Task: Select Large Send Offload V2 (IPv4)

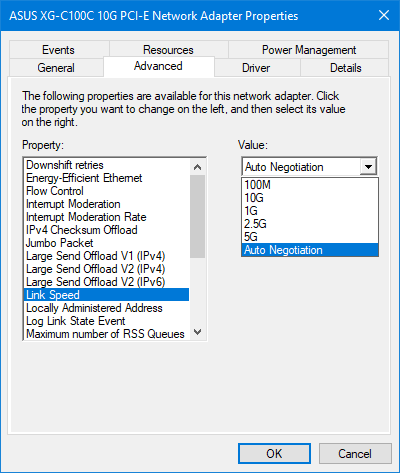Action: coord(106,269)
